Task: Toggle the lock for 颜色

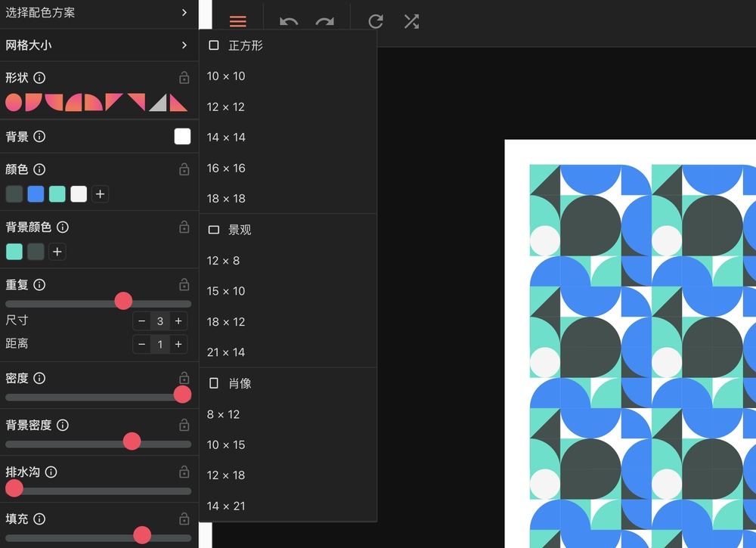Action: click(184, 169)
